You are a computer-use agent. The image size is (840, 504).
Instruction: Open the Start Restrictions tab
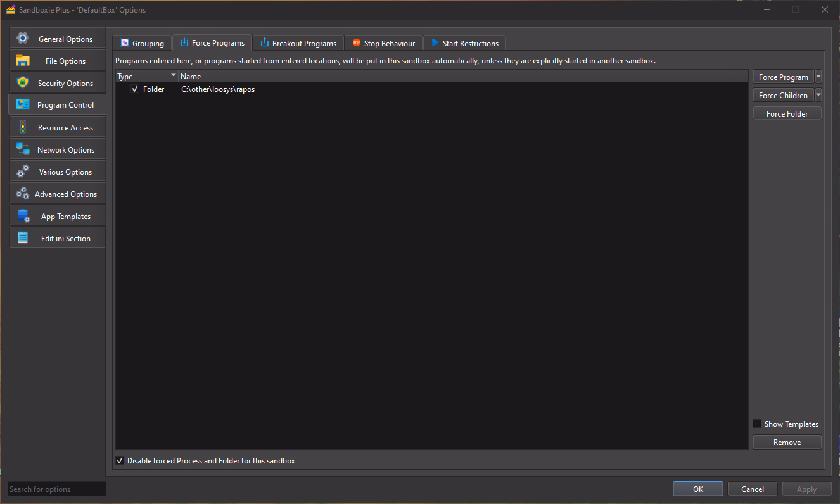point(464,43)
